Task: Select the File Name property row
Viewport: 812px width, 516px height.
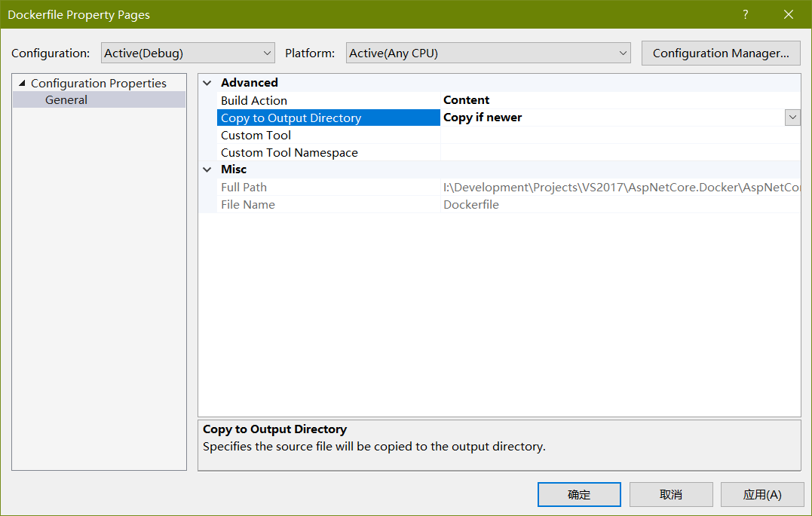Action: pyautogui.click(x=248, y=205)
